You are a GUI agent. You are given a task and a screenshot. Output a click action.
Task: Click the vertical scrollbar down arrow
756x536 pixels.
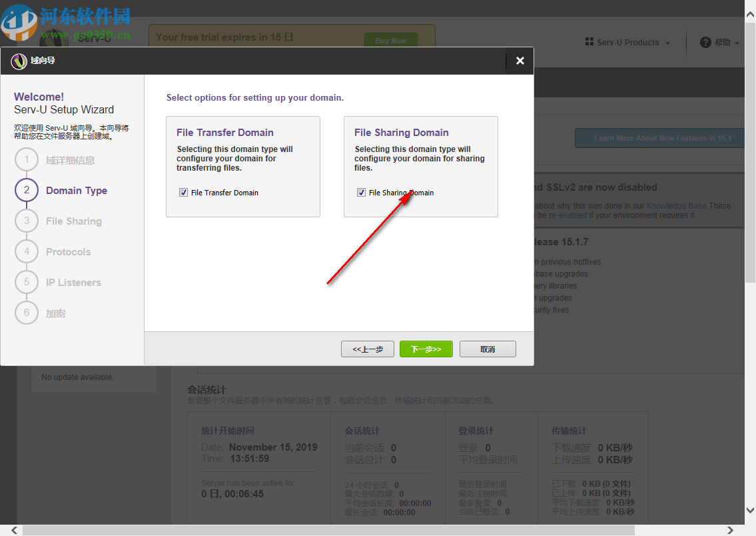750,510
